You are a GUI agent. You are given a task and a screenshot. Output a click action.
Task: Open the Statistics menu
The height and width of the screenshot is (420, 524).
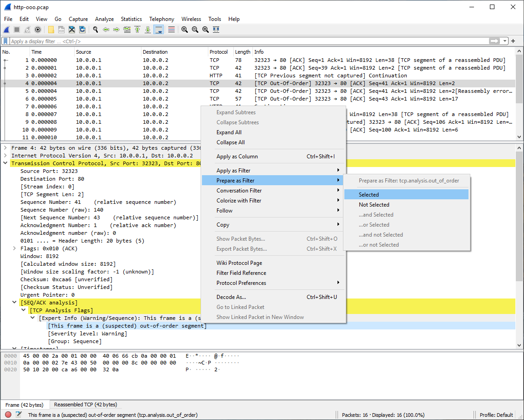(x=131, y=19)
